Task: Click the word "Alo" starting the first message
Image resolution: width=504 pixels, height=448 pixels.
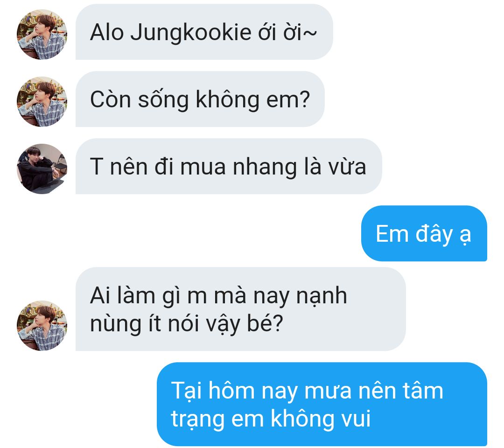Action: [x=107, y=32]
